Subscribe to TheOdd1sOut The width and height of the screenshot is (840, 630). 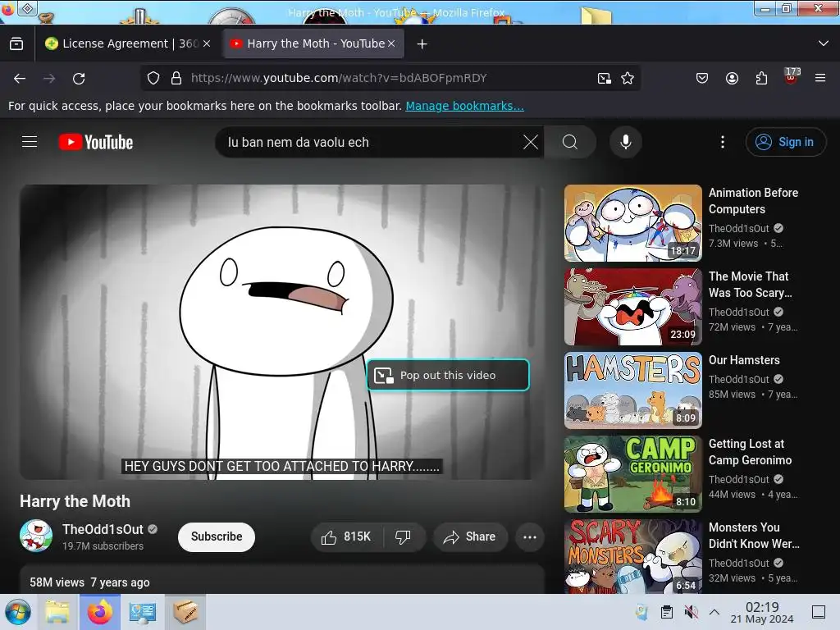[217, 536]
